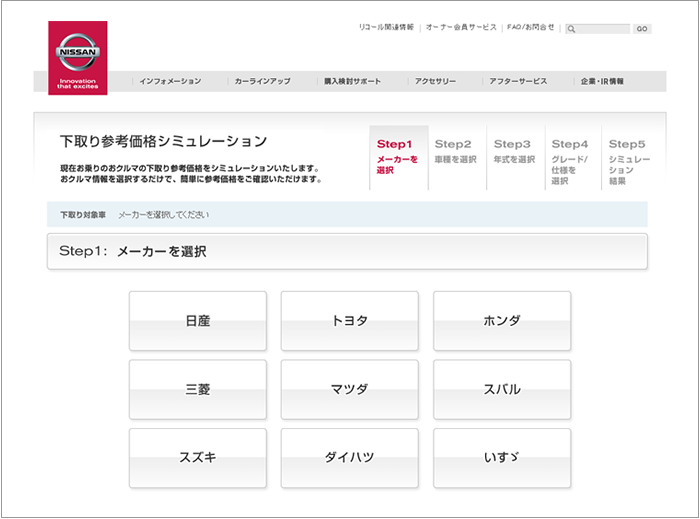Select スバル as the maker

501,389
